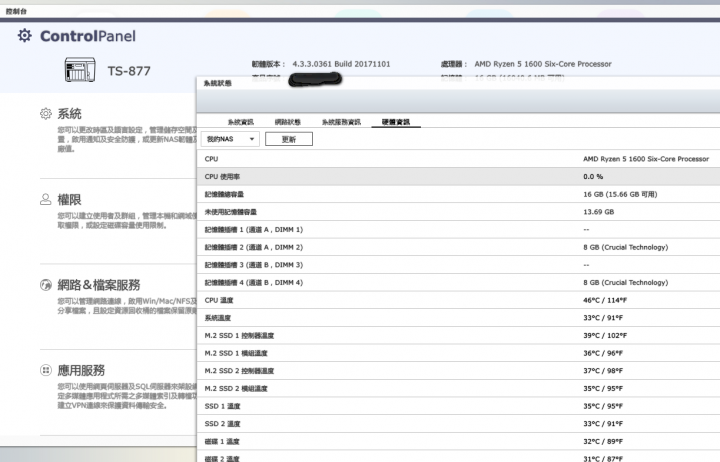Image resolution: width=720 pixels, height=462 pixels.
Task: Click the 控制台 window title text
Action: [16, 11]
